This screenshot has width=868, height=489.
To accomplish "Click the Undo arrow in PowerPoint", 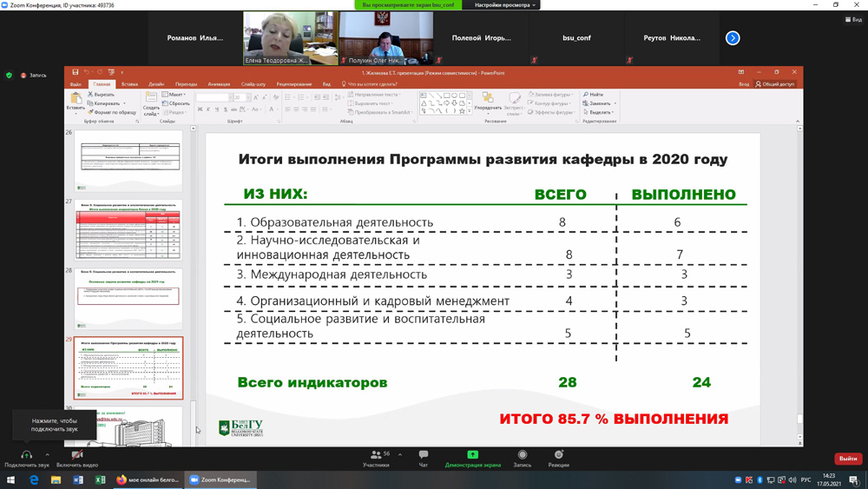I will tap(86, 72).
